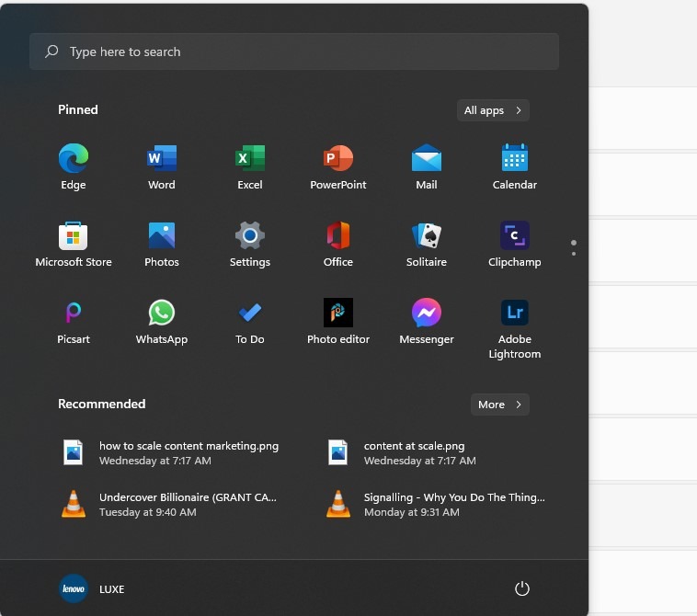Focus the Type here to search field
697x616 pixels.
(x=294, y=51)
